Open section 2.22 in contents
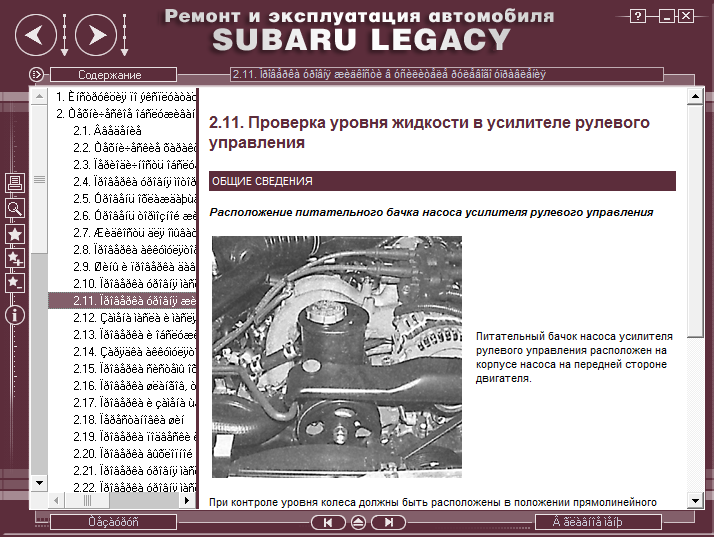Image resolution: width=714 pixels, height=537 pixels. (134, 487)
